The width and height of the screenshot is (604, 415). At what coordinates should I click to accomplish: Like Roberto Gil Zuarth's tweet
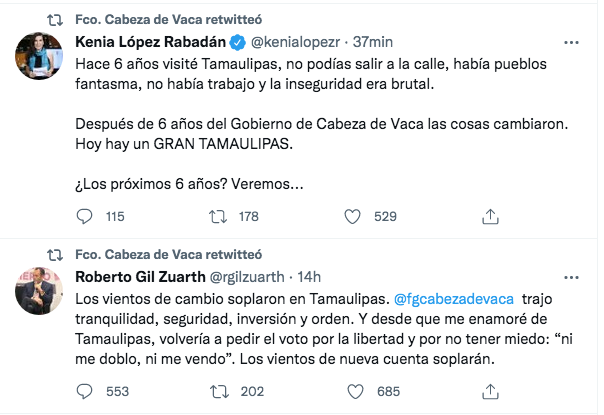click(352, 392)
